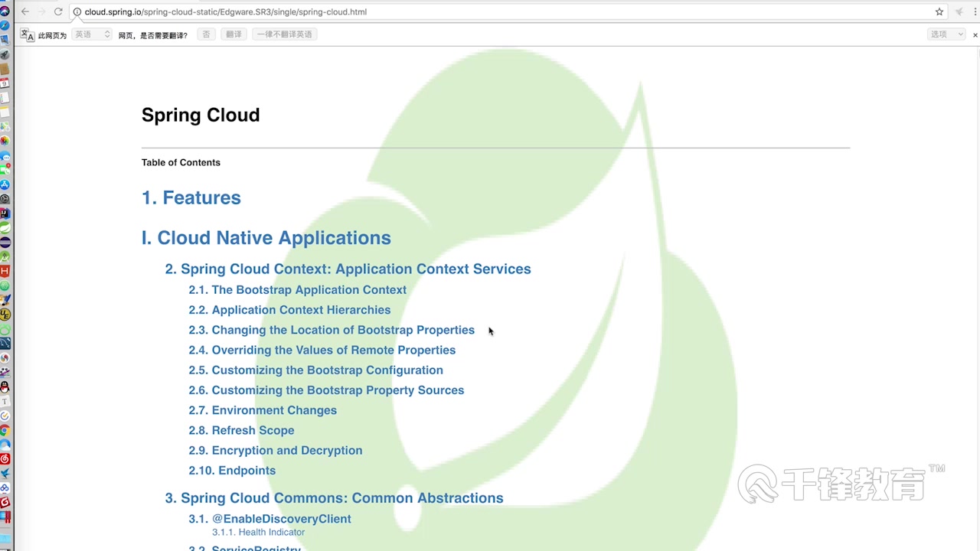The height and width of the screenshot is (551, 980).
Task: Open 3.1. @EnableDiscoveryClient link
Action: [270, 519]
